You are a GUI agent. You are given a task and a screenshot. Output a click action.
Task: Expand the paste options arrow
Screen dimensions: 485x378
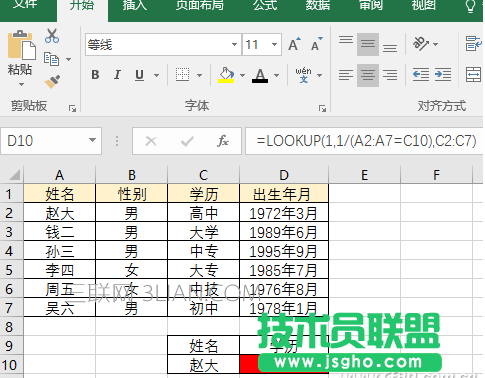coord(21,84)
